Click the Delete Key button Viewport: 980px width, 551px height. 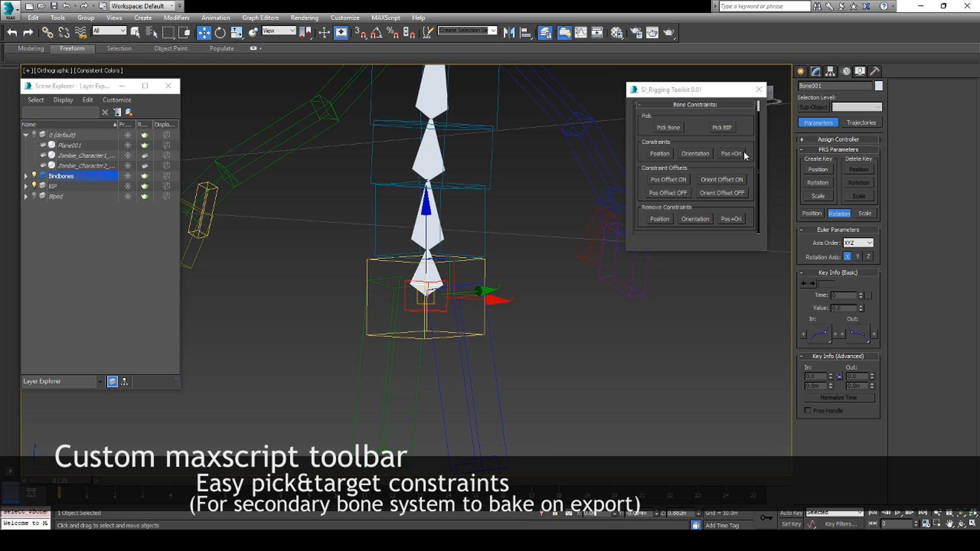[858, 158]
